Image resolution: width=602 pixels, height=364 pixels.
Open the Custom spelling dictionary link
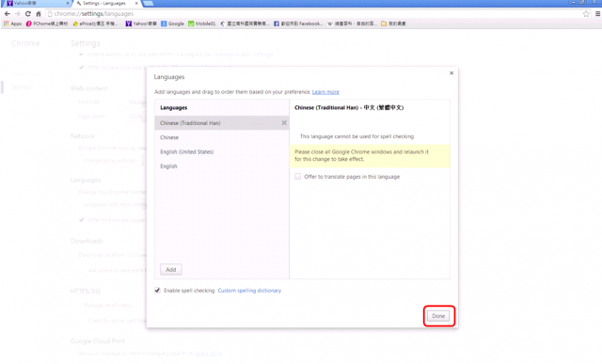[x=249, y=291]
